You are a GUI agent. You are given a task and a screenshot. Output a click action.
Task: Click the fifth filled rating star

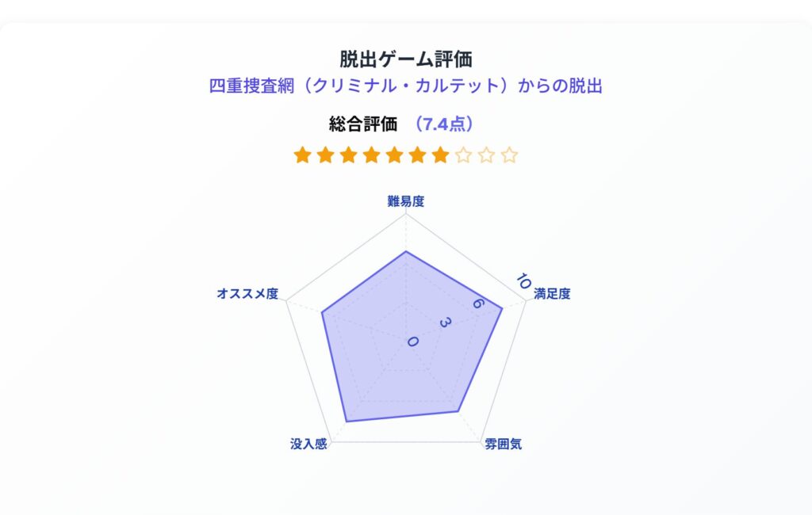(394, 155)
